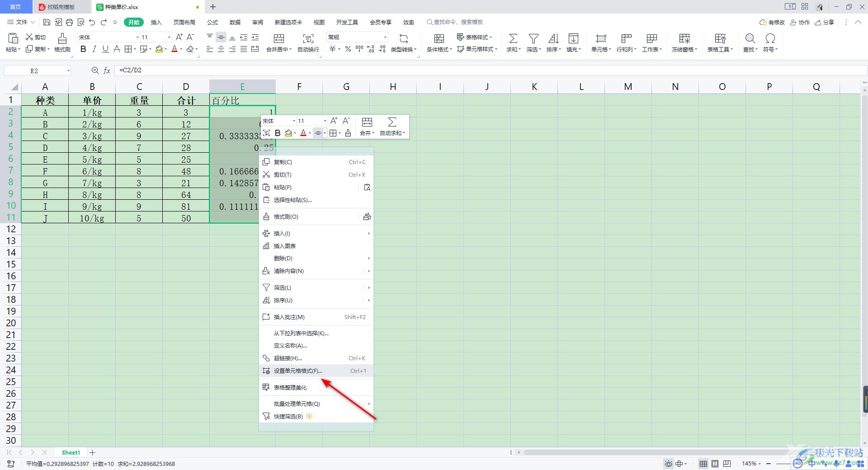Click the new tab plus button
Viewport: 868px width, 470px height.
tap(213, 7)
